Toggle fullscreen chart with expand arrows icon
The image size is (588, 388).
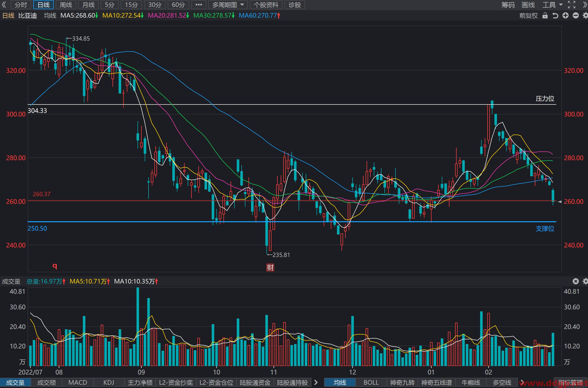coord(572,5)
